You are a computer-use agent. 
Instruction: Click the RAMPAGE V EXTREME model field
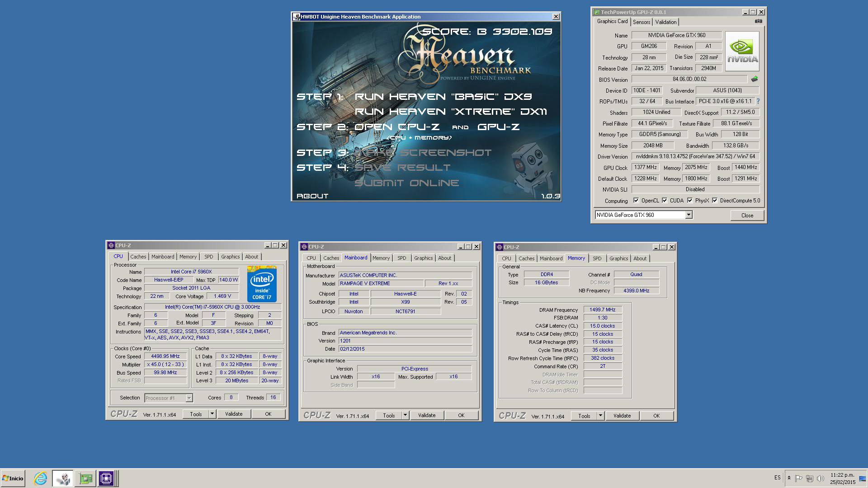(x=382, y=283)
